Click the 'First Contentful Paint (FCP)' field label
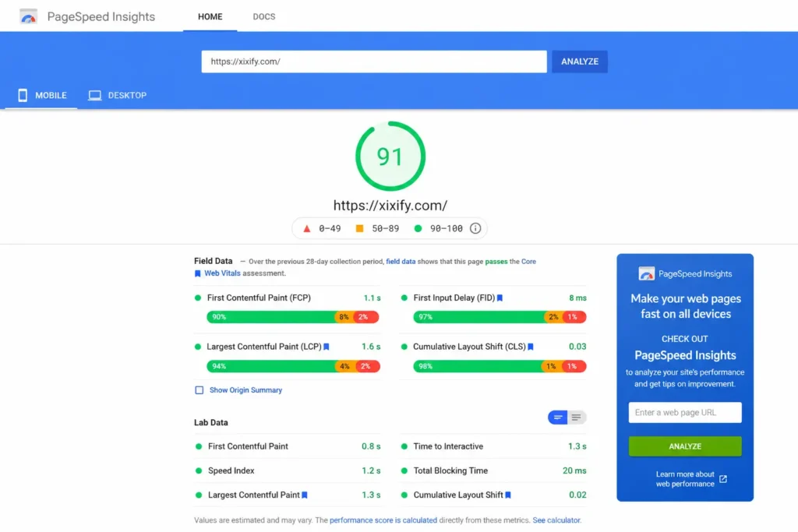The width and height of the screenshot is (798, 532). (x=259, y=298)
